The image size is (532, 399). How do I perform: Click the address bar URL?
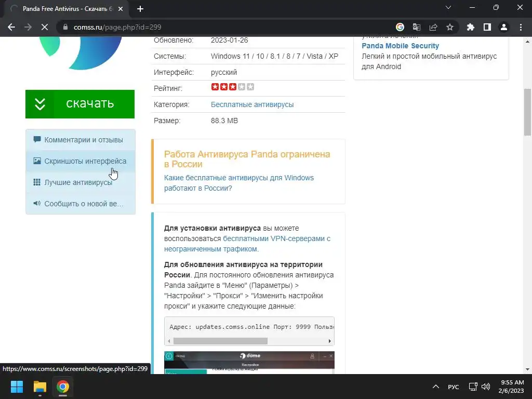point(117,27)
